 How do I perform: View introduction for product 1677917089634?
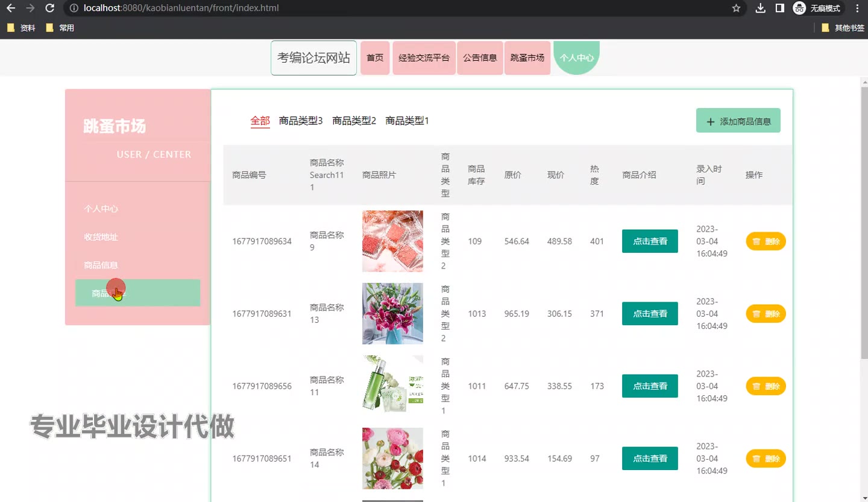click(x=650, y=241)
